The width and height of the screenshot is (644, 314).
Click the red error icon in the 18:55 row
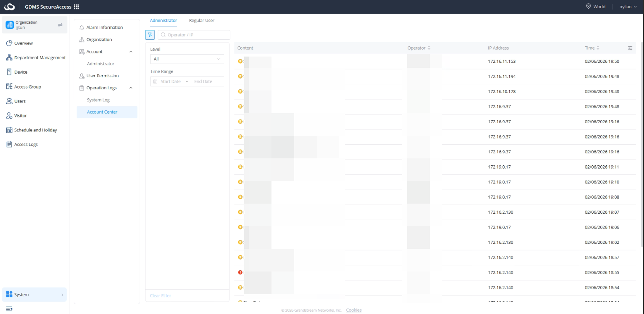[240, 272]
